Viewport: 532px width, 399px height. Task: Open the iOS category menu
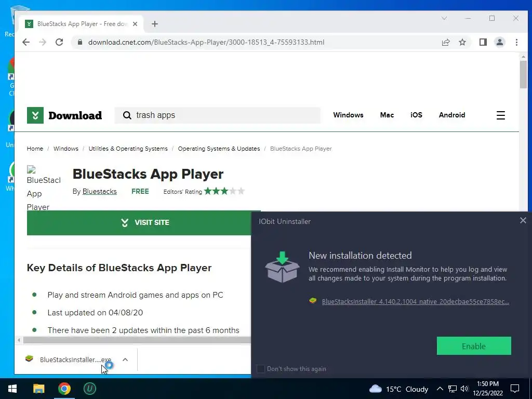pos(416,115)
